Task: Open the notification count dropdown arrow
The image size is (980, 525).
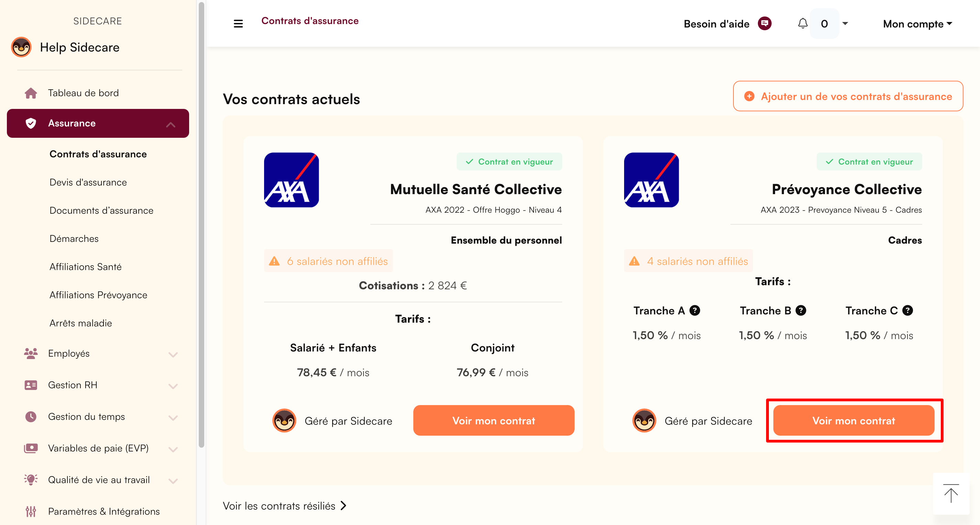Action: (845, 24)
